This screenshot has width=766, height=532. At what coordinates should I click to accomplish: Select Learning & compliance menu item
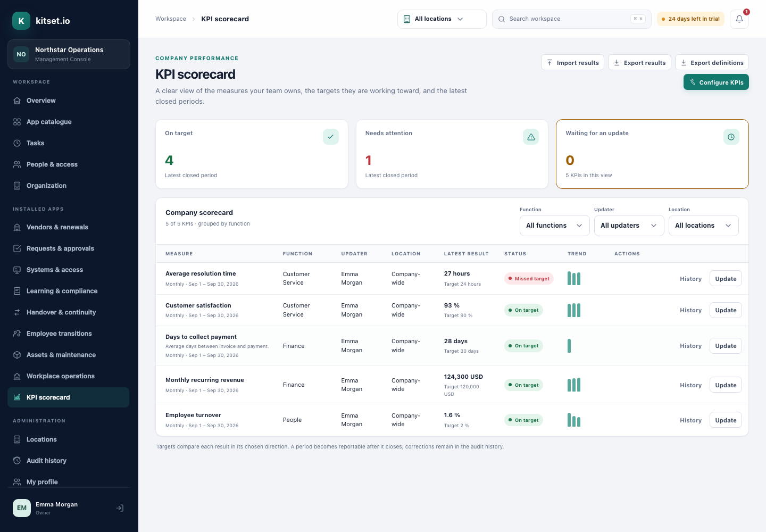tap(69, 291)
